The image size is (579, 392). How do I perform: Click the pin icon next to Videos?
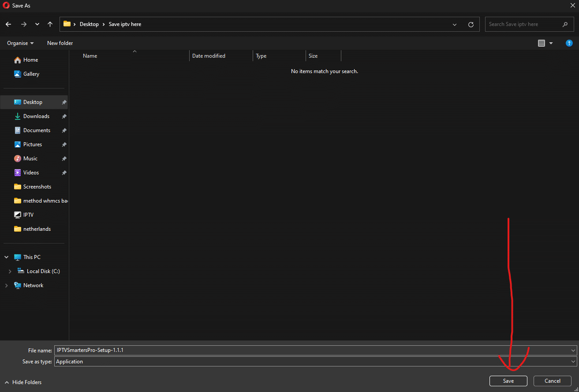click(64, 173)
